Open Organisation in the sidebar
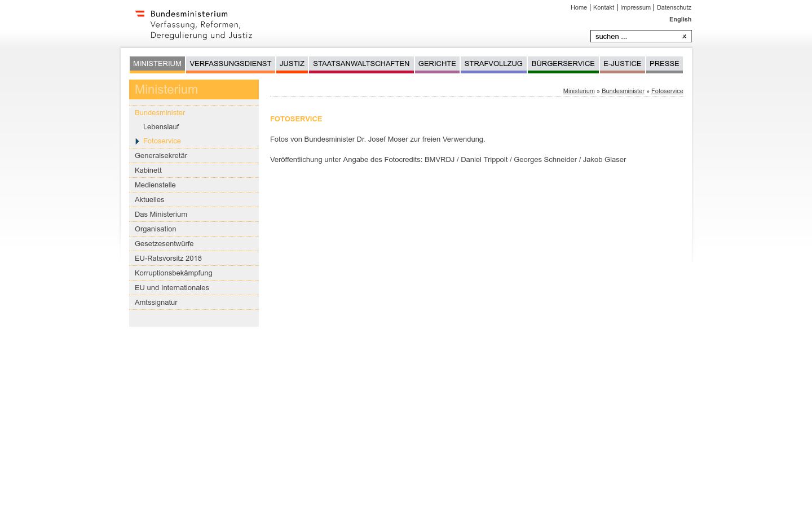812x508 pixels. (x=194, y=229)
